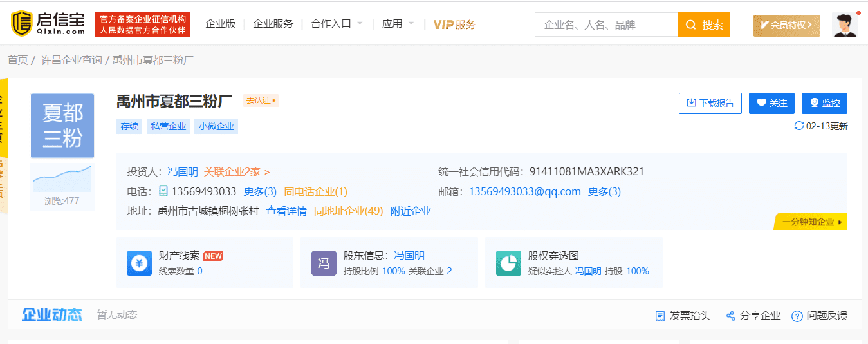This screenshot has height=344, width=868.
Task: Click the refresh icon beside 02-13更新
Action: [x=799, y=126]
